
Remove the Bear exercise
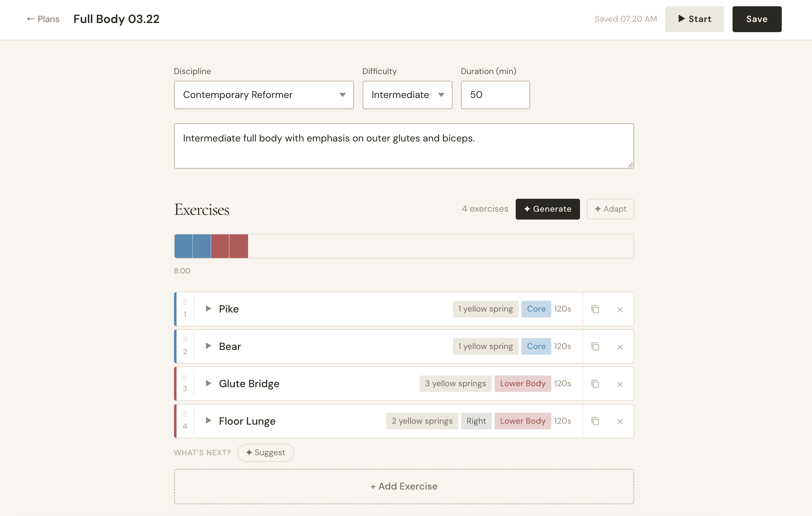(x=620, y=347)
